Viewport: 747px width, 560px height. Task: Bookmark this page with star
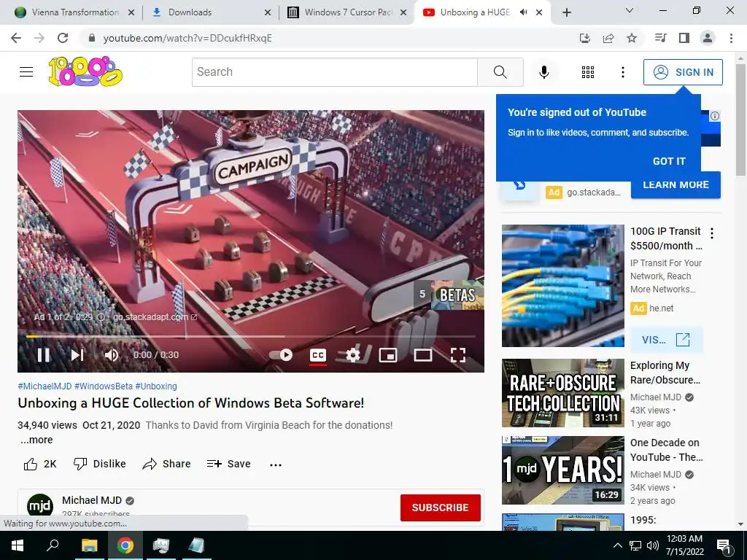point(632,38)
